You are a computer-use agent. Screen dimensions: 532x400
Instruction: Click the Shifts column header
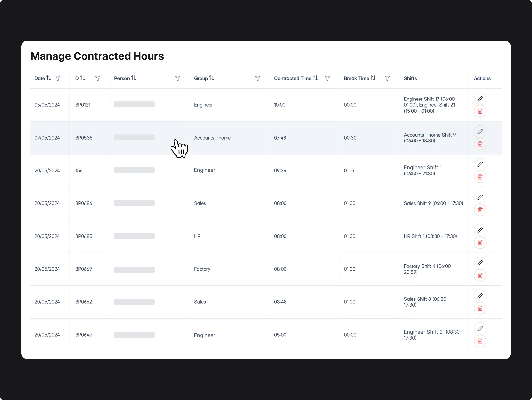[x=410, y=78]
